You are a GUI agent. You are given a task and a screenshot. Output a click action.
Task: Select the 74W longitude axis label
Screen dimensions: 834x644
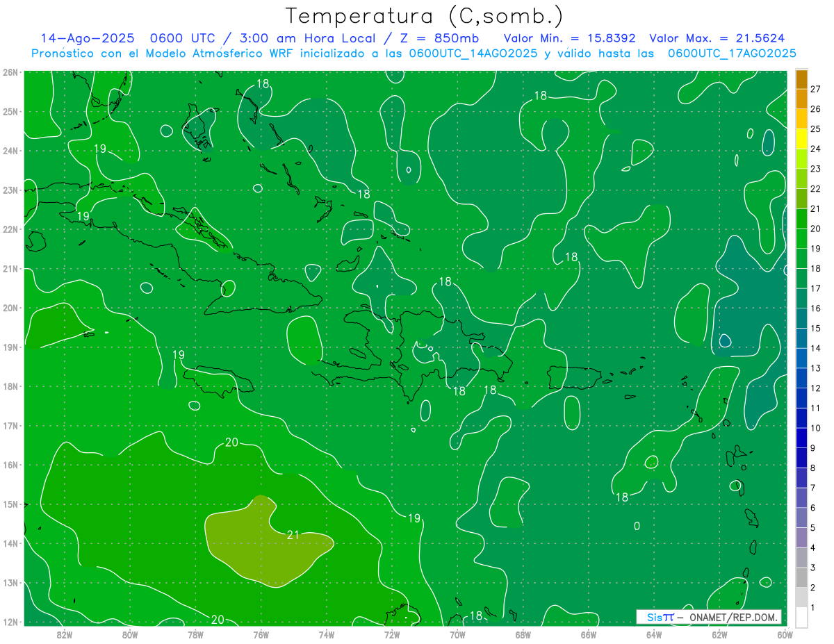tap(326, 634)
